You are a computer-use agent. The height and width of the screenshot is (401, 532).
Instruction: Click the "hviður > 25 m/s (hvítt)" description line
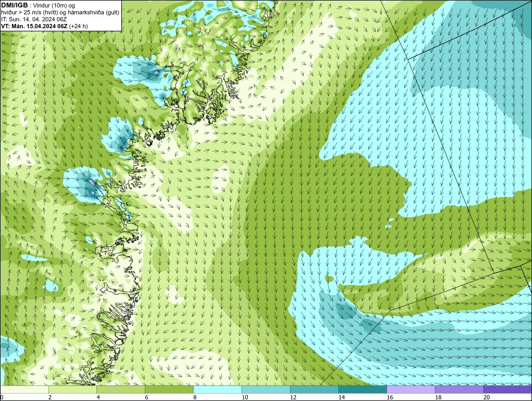(60, 13)
